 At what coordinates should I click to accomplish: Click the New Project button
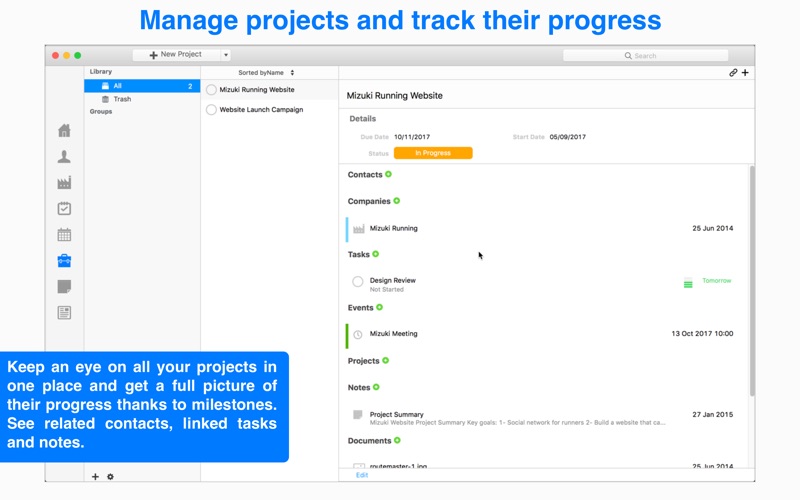point(177,55)
